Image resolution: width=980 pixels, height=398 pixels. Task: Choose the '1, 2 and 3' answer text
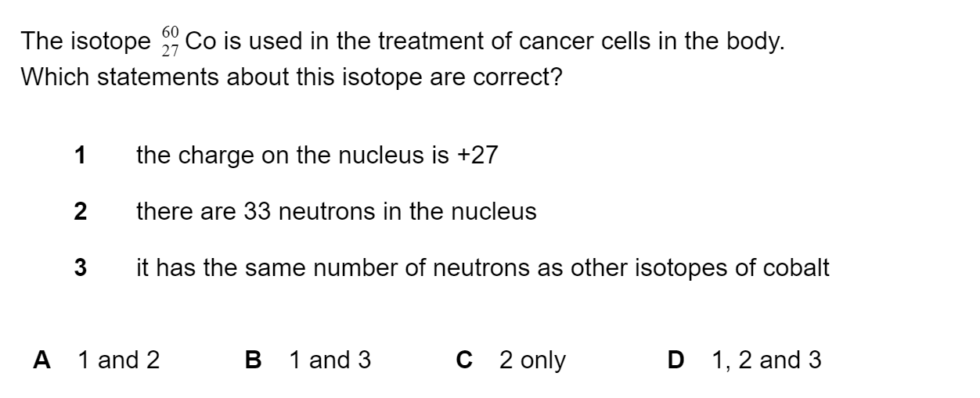pyautogui.click(x=766, y=360)
